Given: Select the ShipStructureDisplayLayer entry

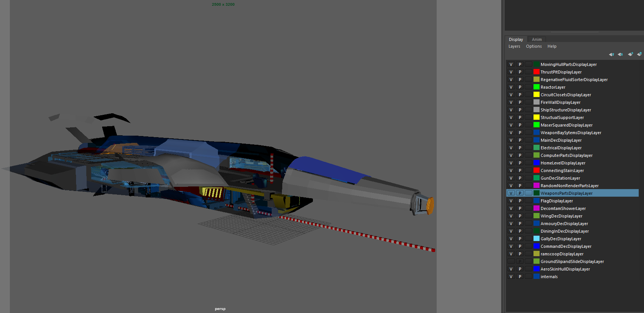Looking at the screenshot, I should 566,110.
